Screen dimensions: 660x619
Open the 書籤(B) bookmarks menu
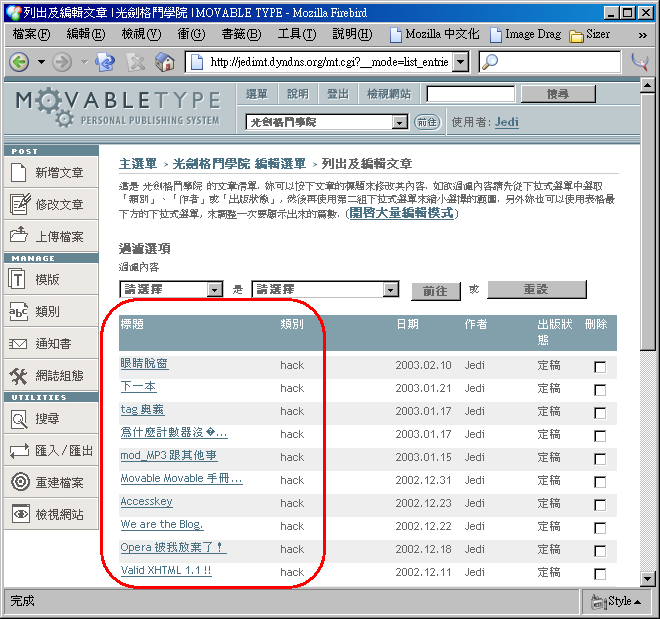tap(242, 34)
